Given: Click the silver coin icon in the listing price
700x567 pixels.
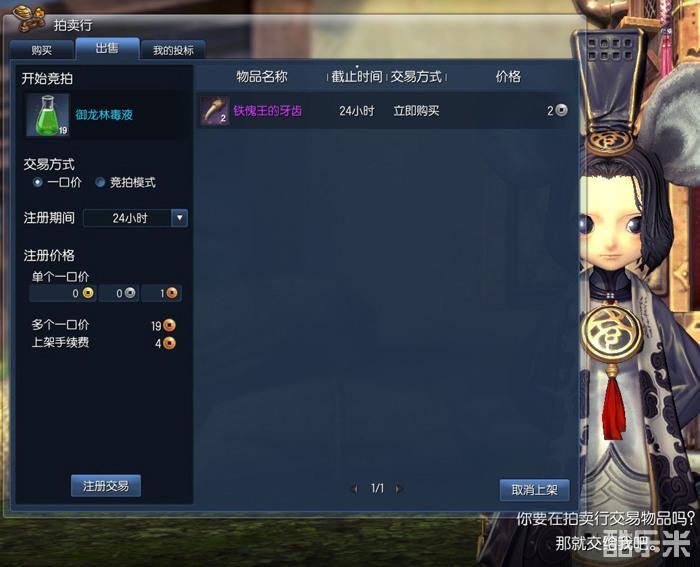Looking at the screenshot, I should (562, 110).
